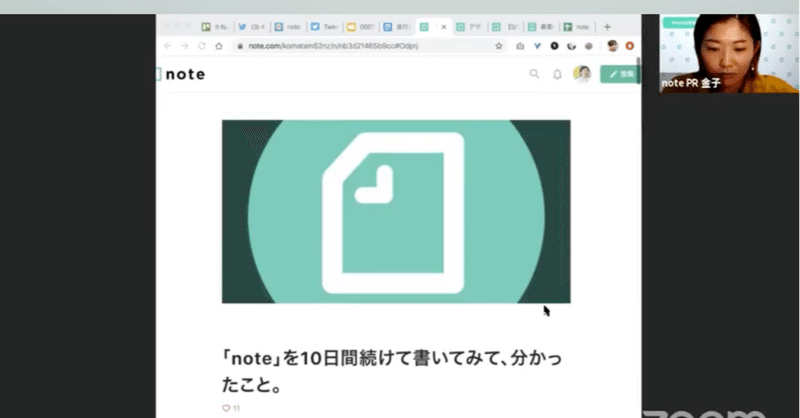The height and width of the screenshot is (418, 800).
Task: Click the orange update icon in toolbar
Action: [630, 46]
